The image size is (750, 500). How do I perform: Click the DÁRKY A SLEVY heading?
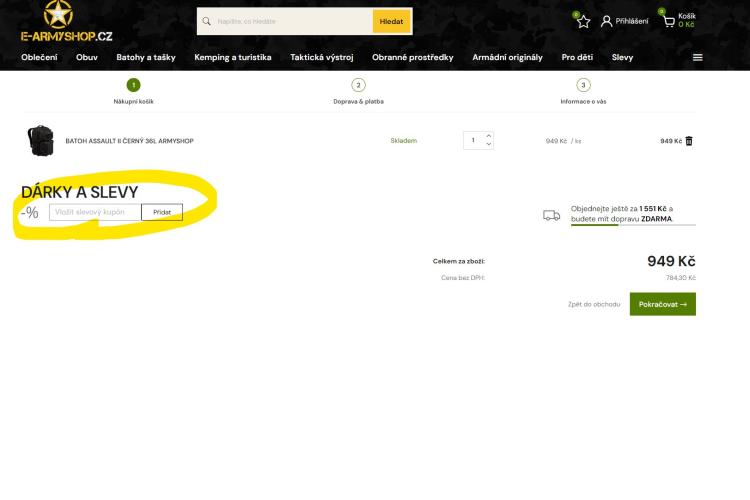click(79, 192)
